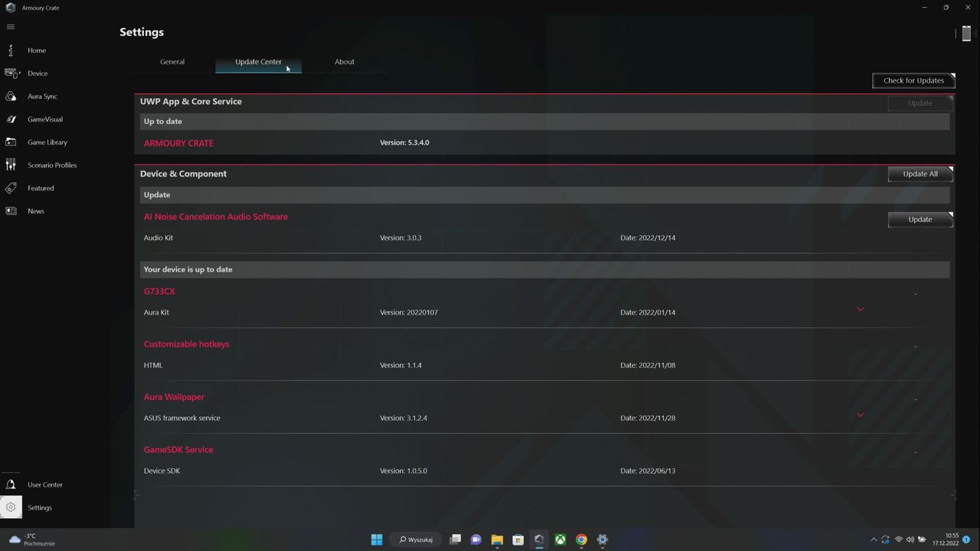
Task: Update AI Noise Cancelation Audio Software
Action: 920,220
